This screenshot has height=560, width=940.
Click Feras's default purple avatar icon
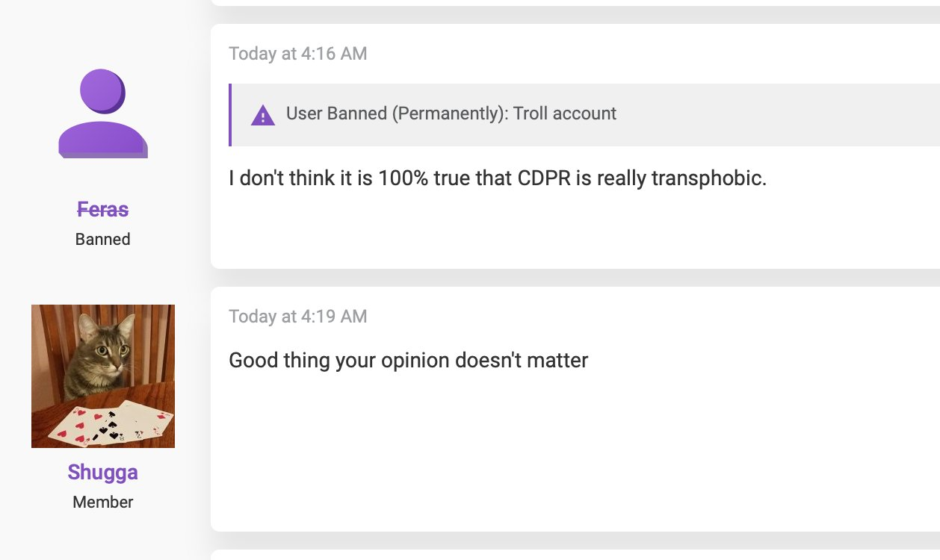point(103,113)
